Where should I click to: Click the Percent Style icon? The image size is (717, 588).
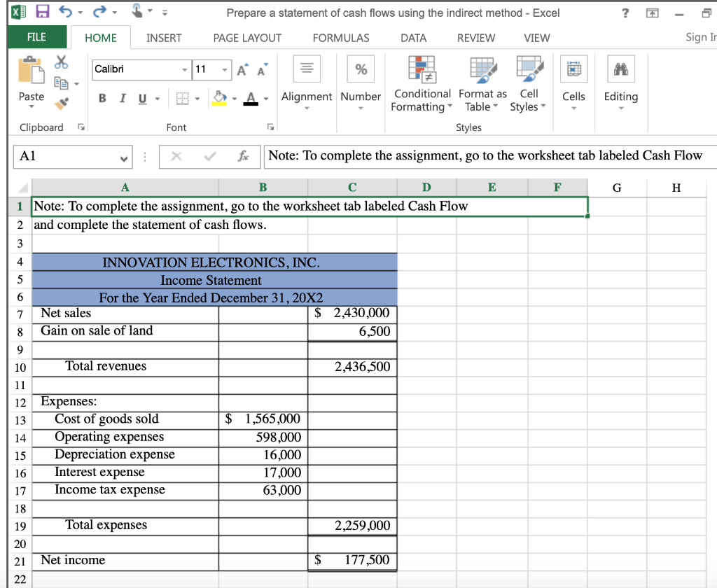[360, 68]
